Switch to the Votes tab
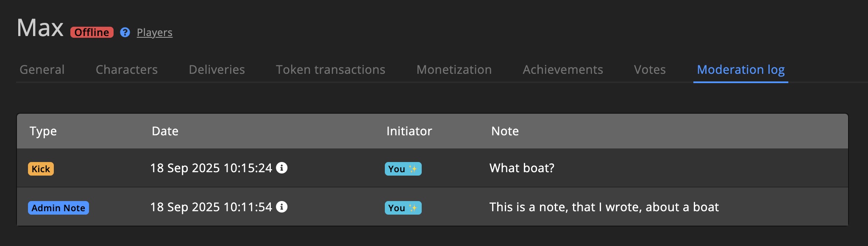The image size is (868, 246). click(650, 70)
